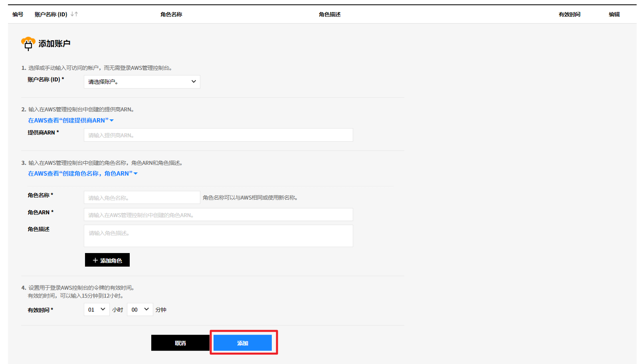637x364 pixels.
Task: Click the 编号 column header
Action: coord(18,14)
